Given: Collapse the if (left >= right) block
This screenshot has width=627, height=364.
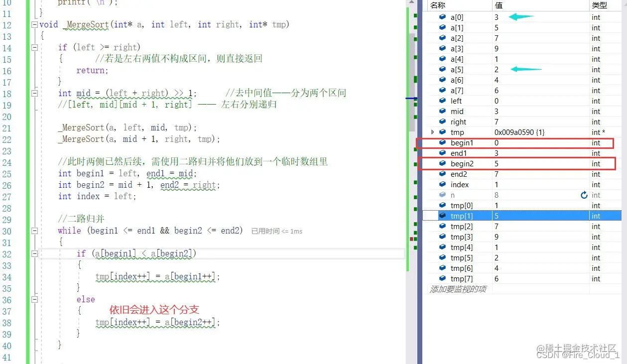Looking at the screenshot, I should 34,47.
